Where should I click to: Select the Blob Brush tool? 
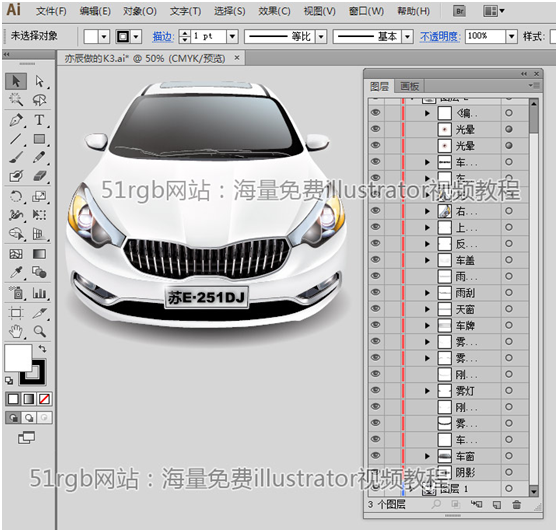tap(16, 176)
